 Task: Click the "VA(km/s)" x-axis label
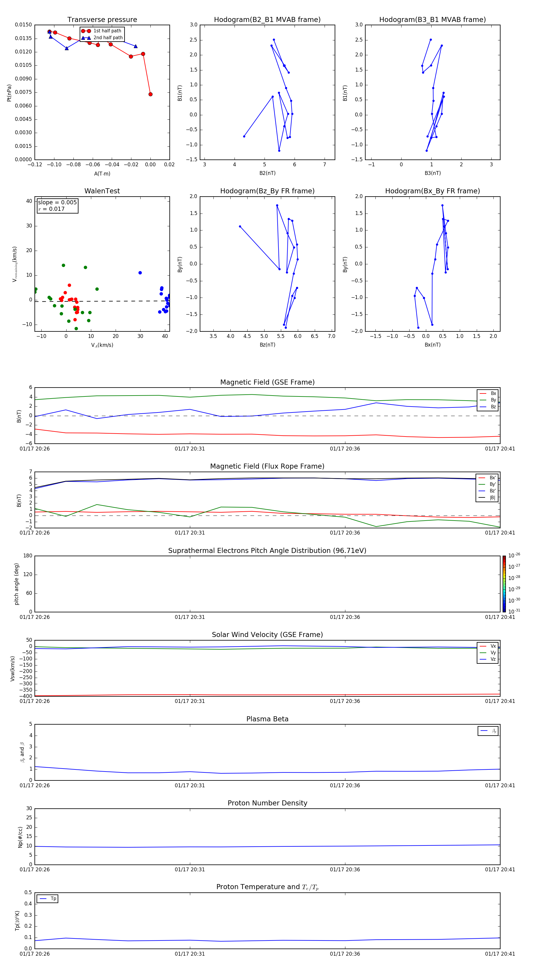coord(102,345)
